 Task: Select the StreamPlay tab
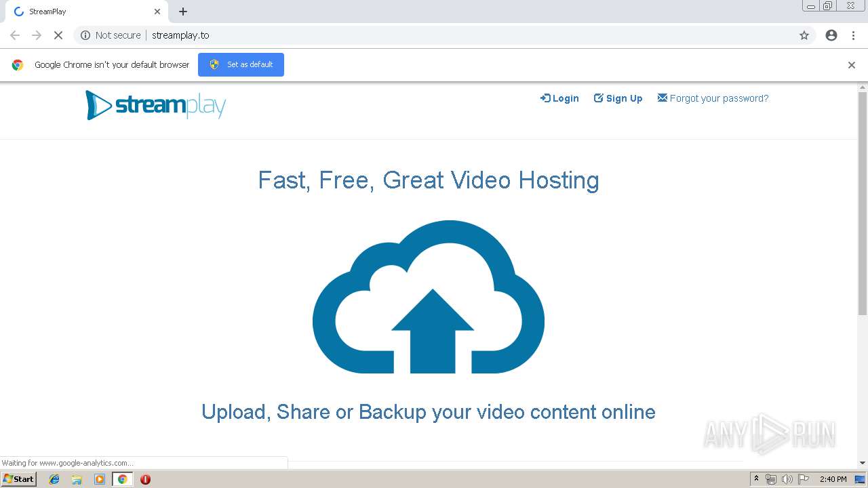click(x=86, y=12)
